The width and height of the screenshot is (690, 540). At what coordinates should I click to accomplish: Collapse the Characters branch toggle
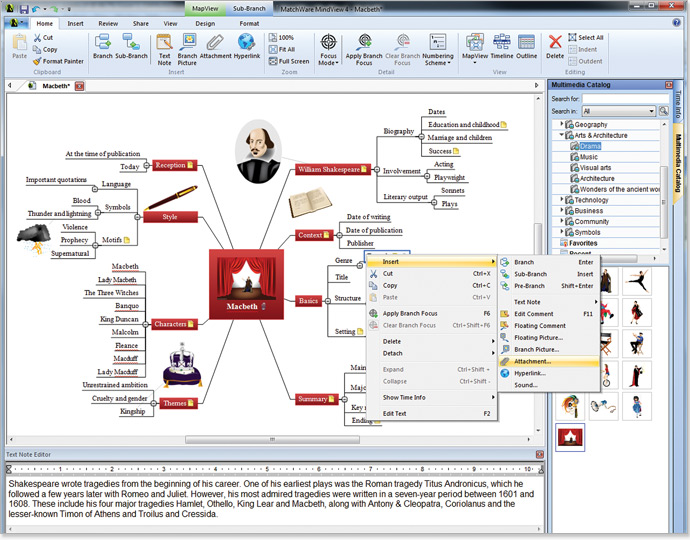(145, 324)
